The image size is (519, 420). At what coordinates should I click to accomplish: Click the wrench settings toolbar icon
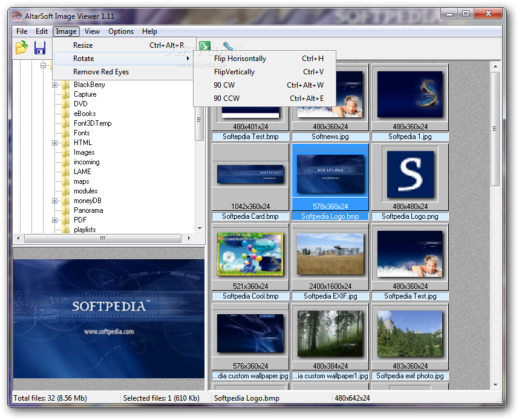(228, 46)
